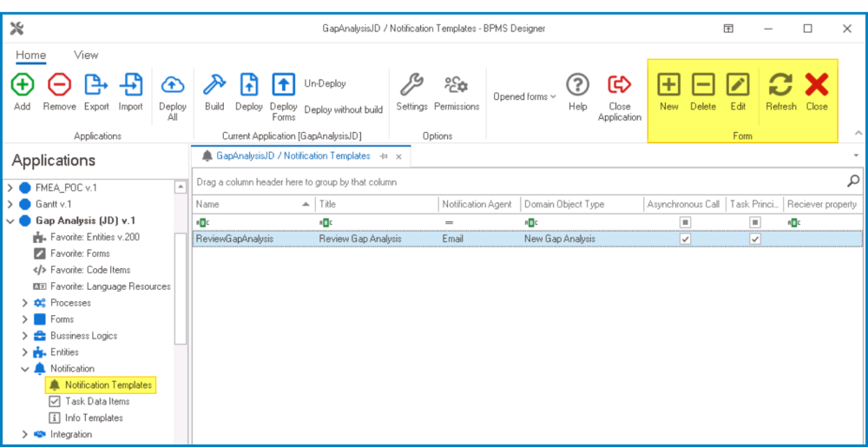This screenshot has width=868, height=447.
Task: Click the red X Close form icon
Action: point(817,85)
